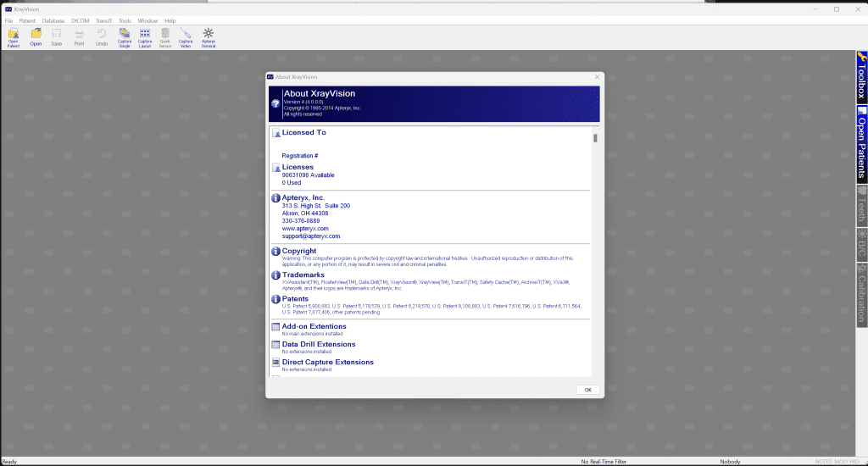
Task: Click the Print toolbar icon
Action: click(79, 36)
